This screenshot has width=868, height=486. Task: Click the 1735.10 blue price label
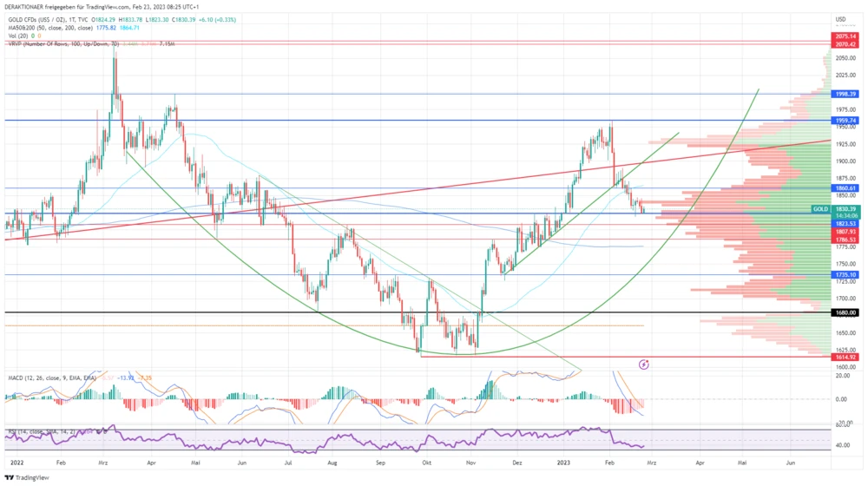tap(846, 275)
